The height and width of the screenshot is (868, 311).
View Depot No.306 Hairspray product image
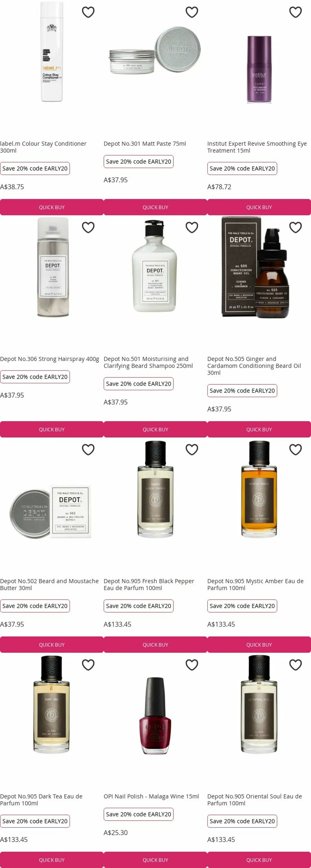pos(53,267)
